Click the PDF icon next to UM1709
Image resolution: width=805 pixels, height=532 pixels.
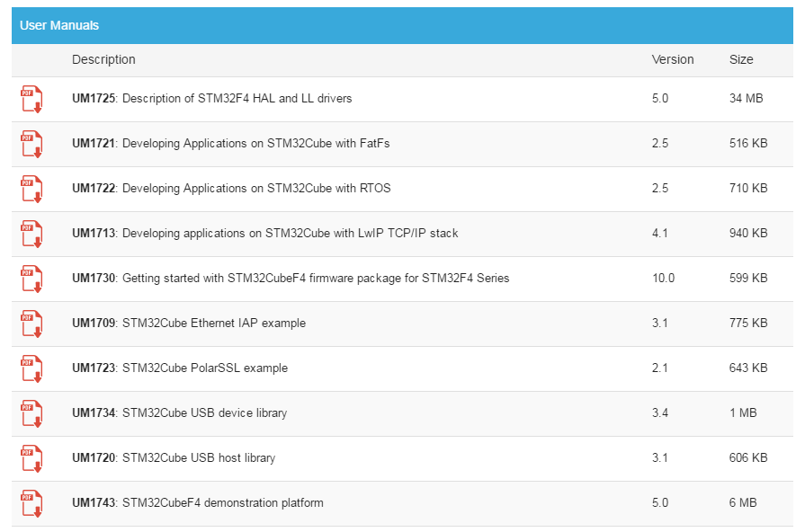tap(31, 324)
